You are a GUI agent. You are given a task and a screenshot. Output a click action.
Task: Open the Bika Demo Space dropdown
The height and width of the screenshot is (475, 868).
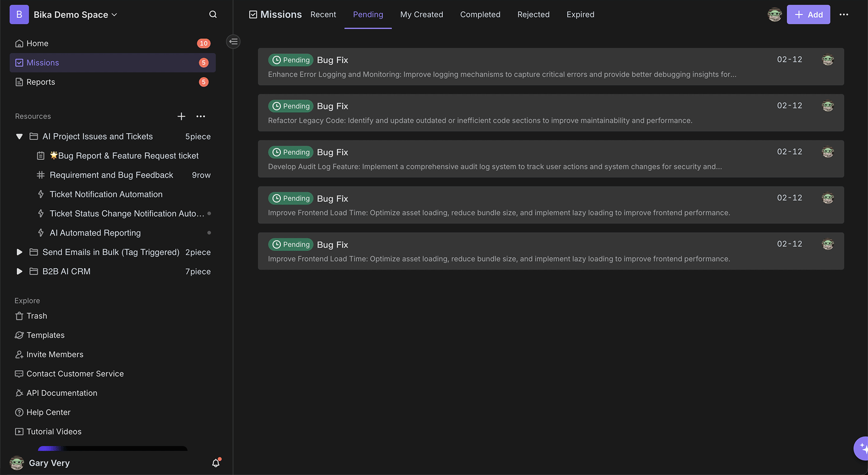point(75,14)
